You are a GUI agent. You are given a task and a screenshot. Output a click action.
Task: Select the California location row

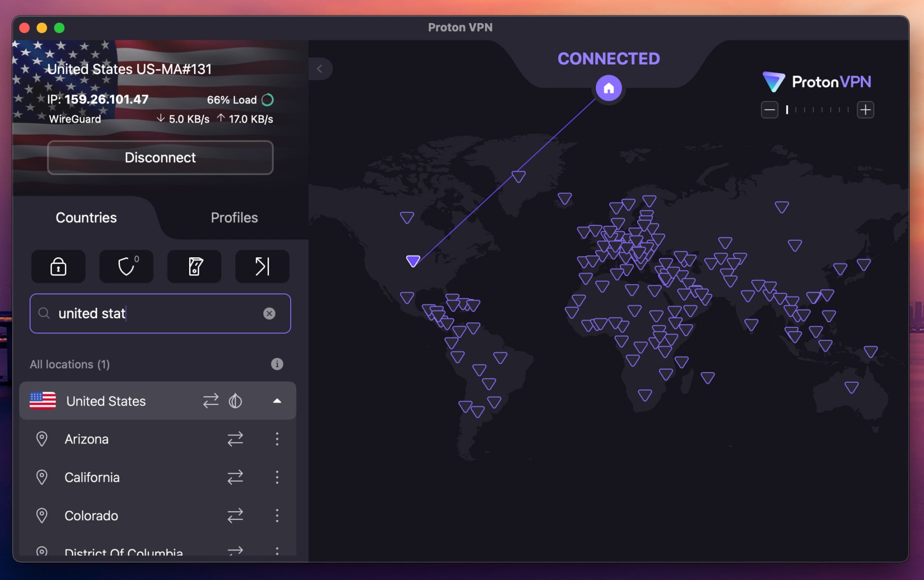[x=158, y=477]
